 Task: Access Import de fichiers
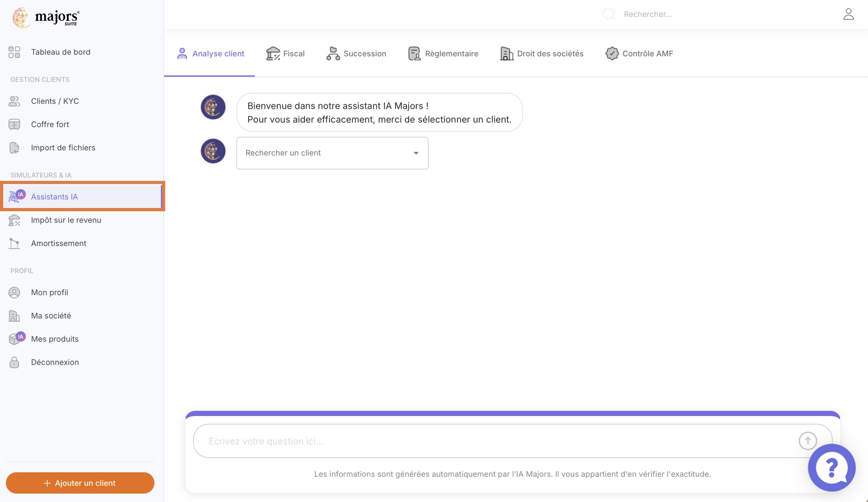pos(63,147)
